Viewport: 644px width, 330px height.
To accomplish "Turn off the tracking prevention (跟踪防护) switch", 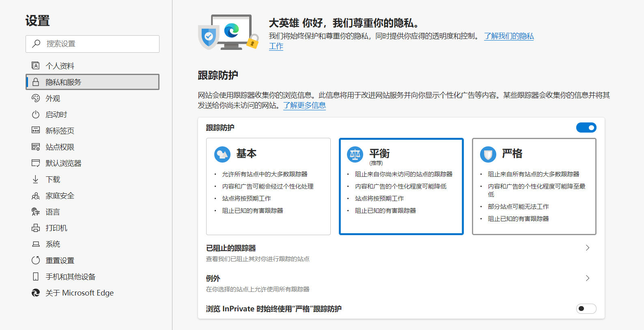I will [586, 128].
